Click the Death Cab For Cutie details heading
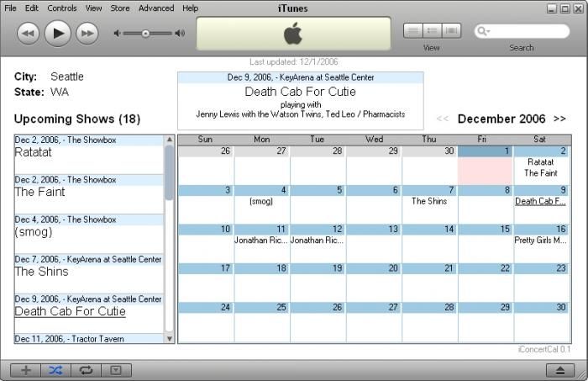This screenshot has width=588, height=381. tap(301, 92)
